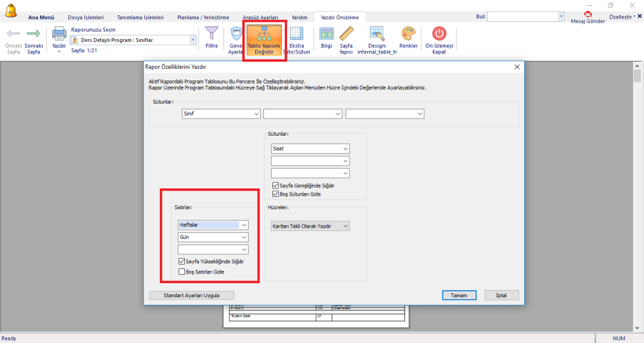Click the Bilgi toolbar icon
Viewport: 644px width, 343px height.
(x=327, y=34)
